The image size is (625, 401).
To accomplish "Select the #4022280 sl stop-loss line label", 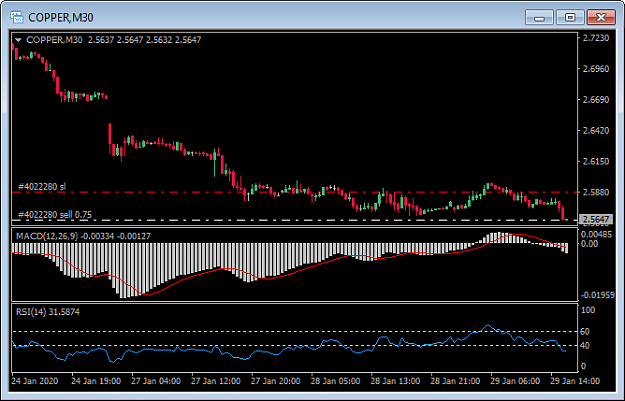I will click(x=42, y=187).
